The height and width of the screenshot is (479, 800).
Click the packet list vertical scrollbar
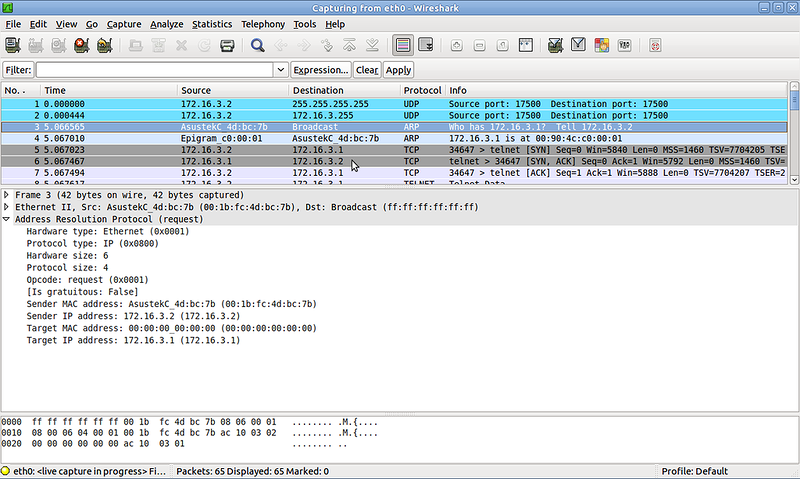pos(794,133)
